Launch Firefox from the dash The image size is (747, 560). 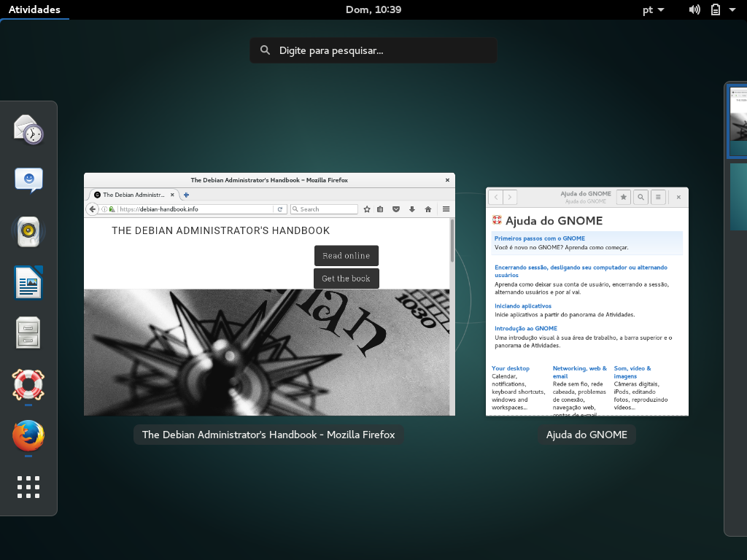pos(28,436)
